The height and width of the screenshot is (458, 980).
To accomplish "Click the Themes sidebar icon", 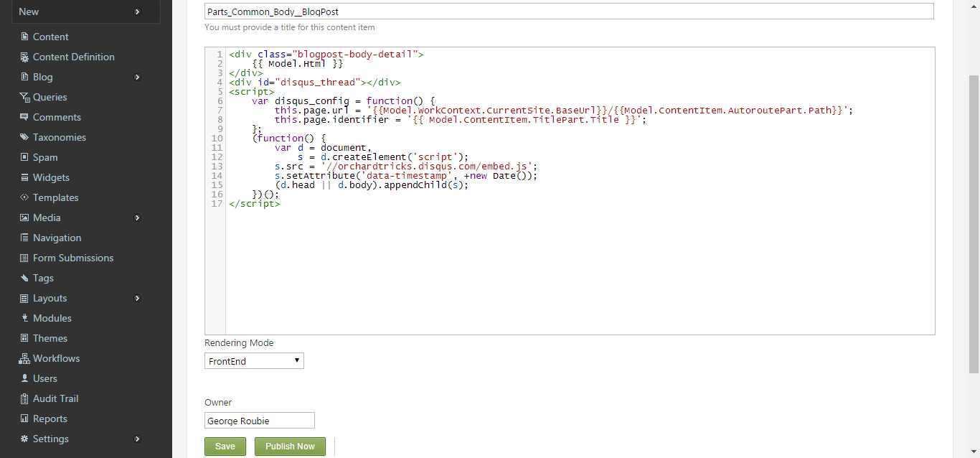I will point(24,338).
